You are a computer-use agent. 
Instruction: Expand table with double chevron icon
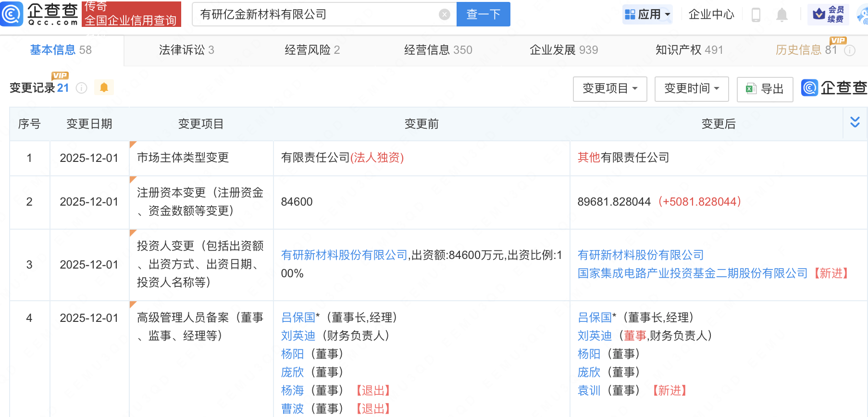click(855, 123)
